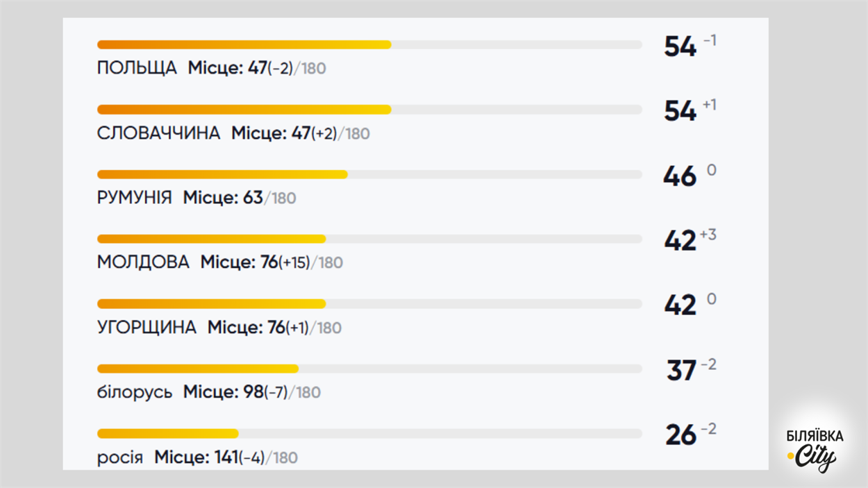Click the росія progress bar

[x=369, y=434]
